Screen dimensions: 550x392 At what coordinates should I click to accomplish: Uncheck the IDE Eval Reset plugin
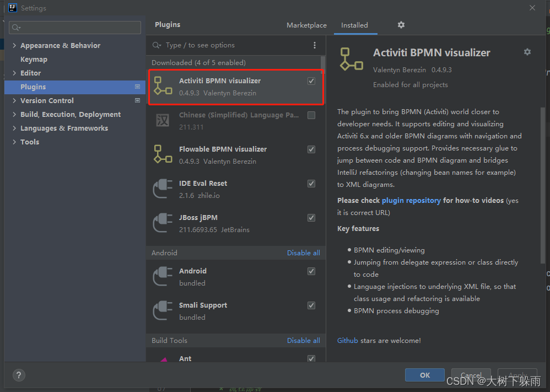coord(311,184)
